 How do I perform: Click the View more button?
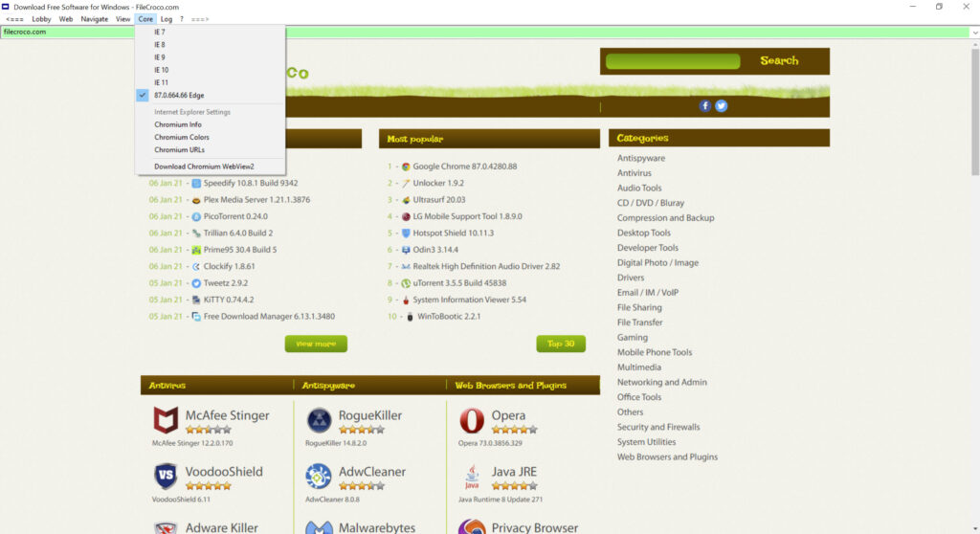click(x=316, y=344)
